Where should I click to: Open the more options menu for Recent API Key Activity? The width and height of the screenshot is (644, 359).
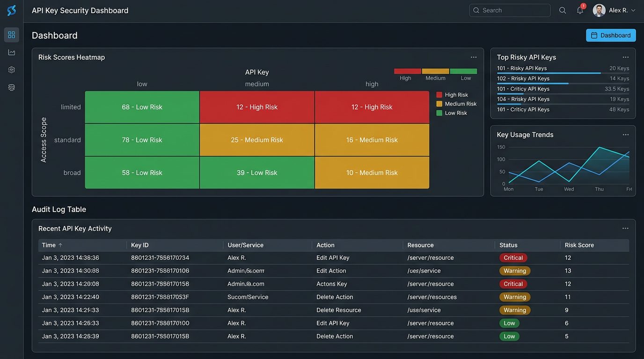click(625, 229)
